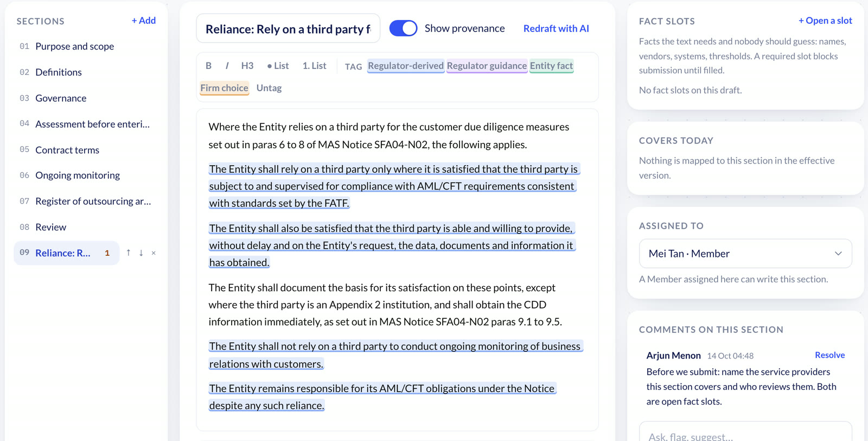Viewport: 868px width, 441px height.
Task: Insert H3 heading style
Action: point(247,66)
